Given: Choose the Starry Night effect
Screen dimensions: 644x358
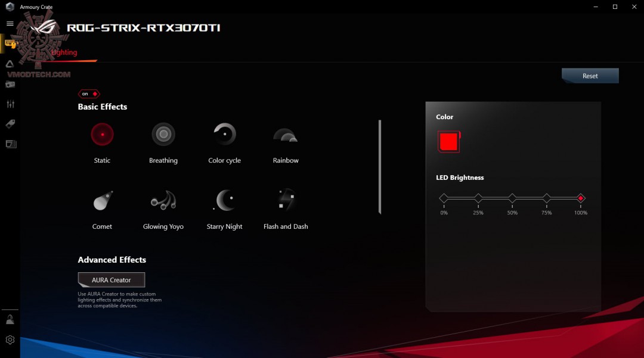Looking at the screenshot, I should (224, 201).
